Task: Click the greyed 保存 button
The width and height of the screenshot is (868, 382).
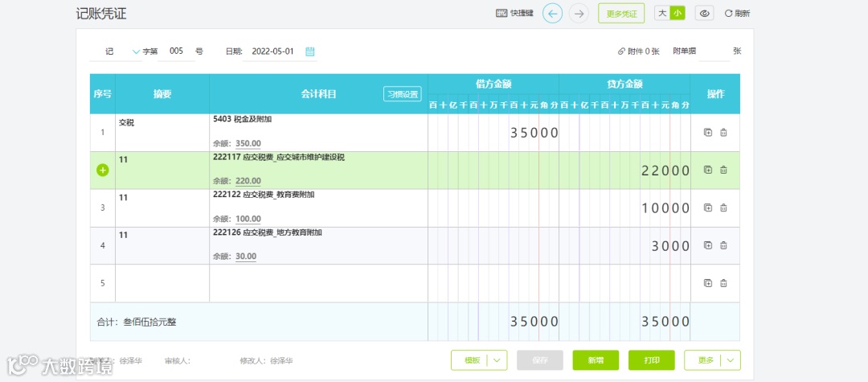Action: tap(540, 360)
